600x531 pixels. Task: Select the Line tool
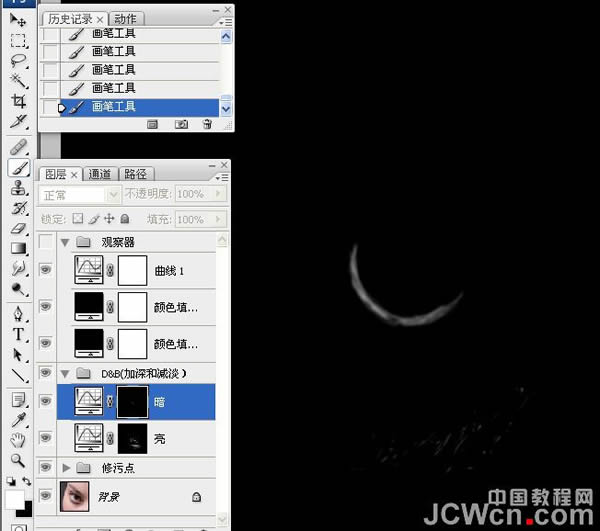18,375
